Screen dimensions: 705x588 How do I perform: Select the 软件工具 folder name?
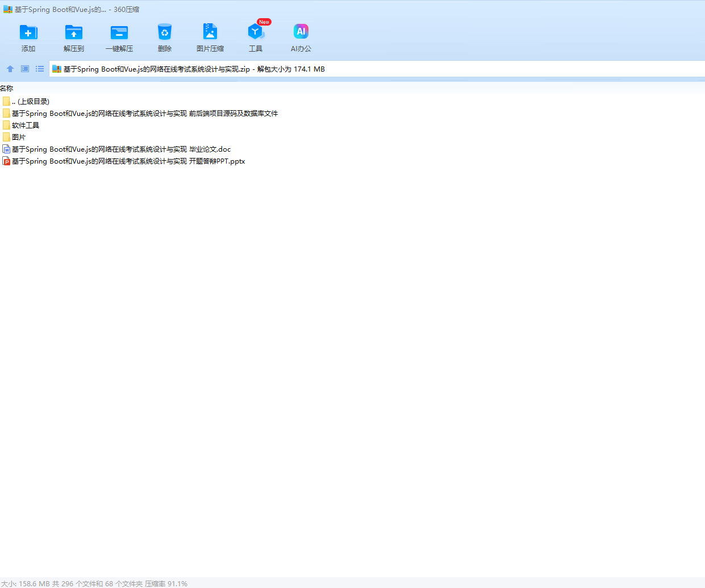point(26,126)
